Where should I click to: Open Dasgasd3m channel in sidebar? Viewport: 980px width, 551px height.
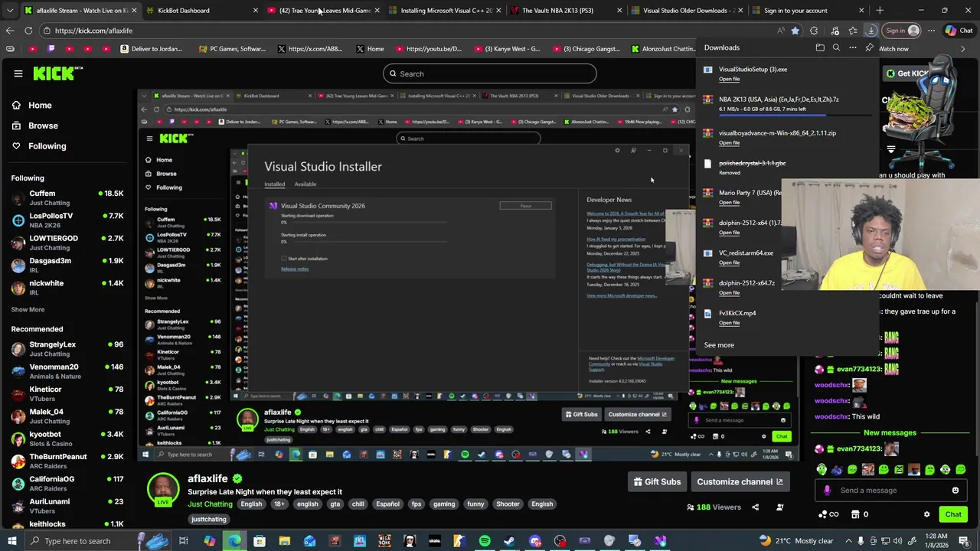pyautogui.click(x=67, y=264)
